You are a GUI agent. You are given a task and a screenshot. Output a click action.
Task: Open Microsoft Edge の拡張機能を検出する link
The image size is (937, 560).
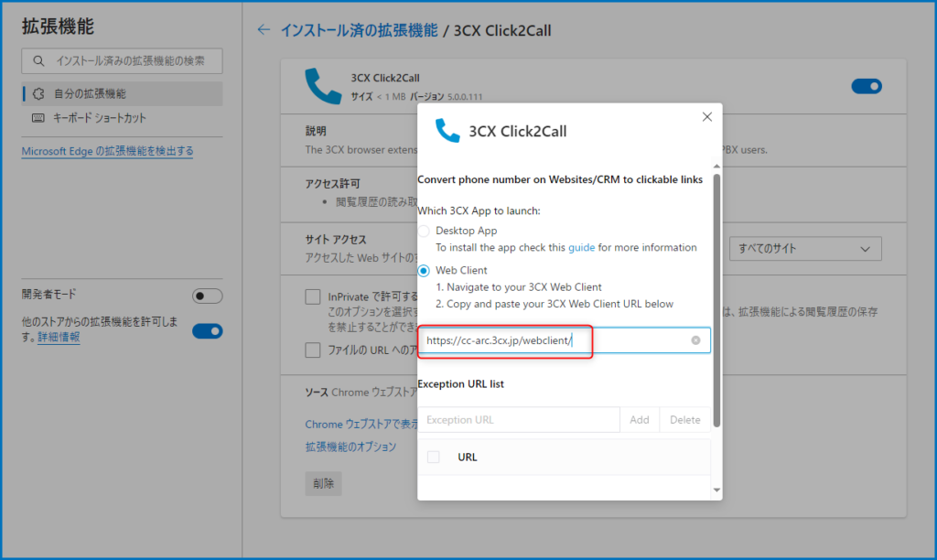(x=108, y=151)
